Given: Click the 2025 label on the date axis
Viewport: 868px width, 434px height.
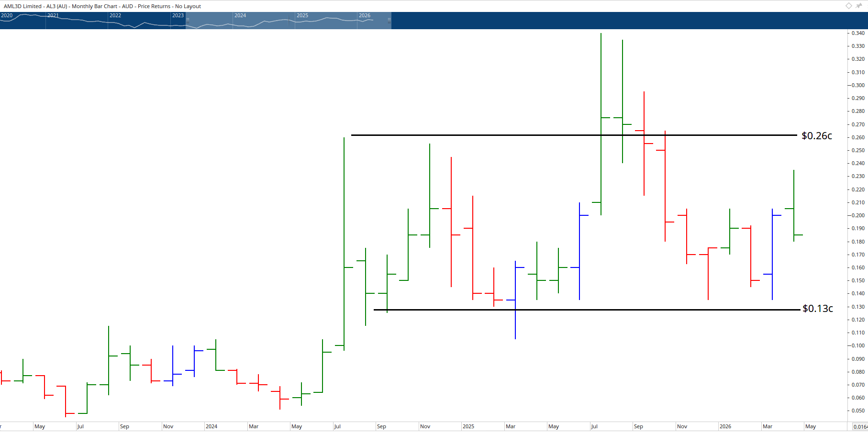Looking at the screenshot, I should (x=468, y=426).
